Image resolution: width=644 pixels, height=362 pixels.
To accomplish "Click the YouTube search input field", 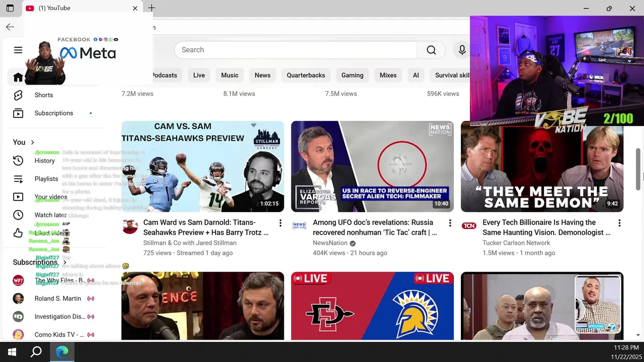I will (x=296, y=50).
